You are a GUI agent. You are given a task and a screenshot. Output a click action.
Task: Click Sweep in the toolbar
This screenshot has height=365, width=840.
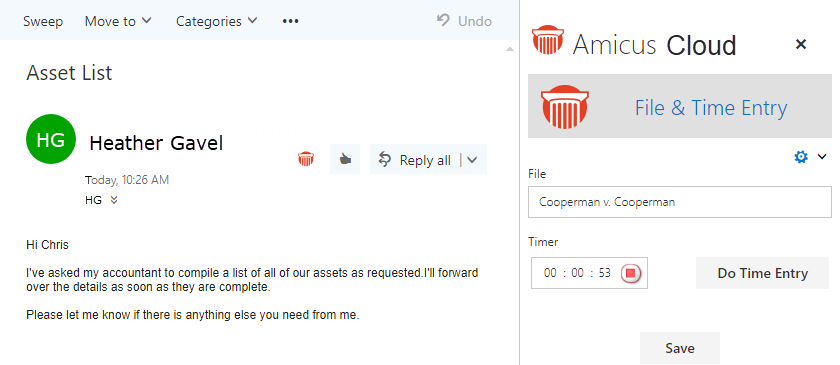(43, 21)
